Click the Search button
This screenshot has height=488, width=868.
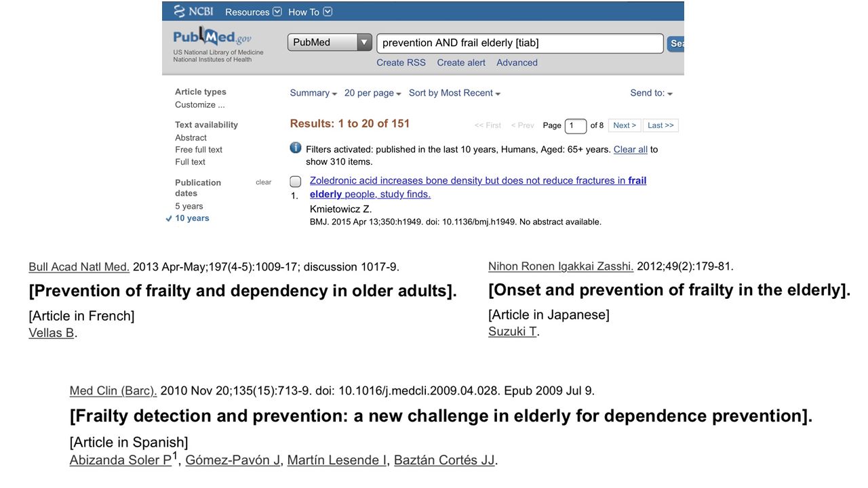coord(675,43)
